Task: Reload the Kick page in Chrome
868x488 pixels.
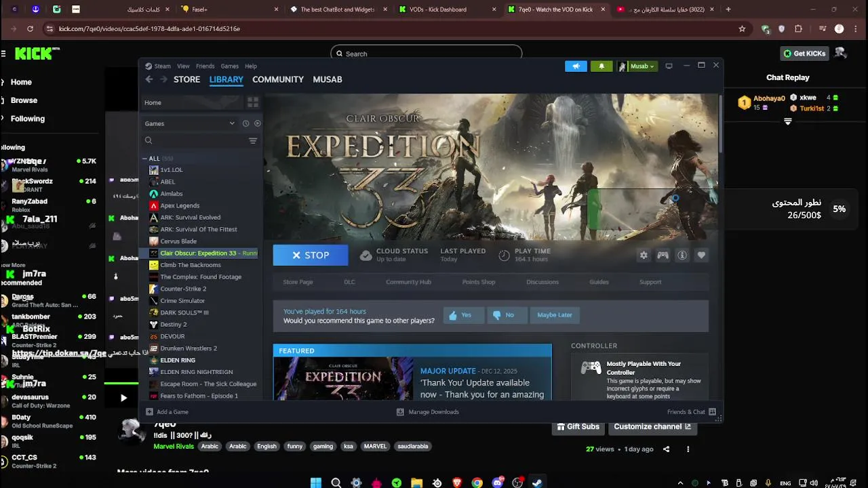Action: point(30,29)
